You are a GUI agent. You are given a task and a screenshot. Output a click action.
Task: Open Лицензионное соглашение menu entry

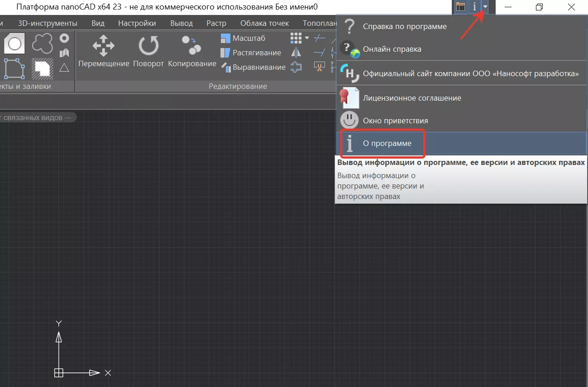pyautogui.click(x=411, y=98)
